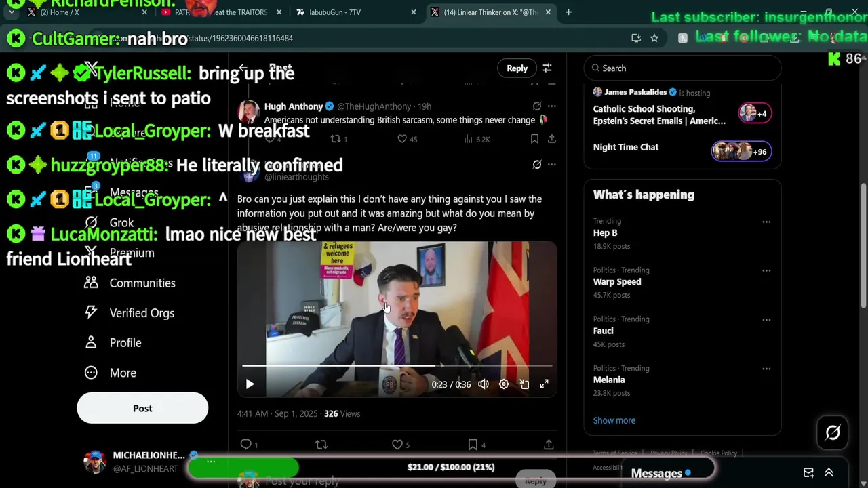Image resolution: width=868 pixels, height=488 pixels.
Task: Open options for Hep B trend
Action: click(766, 222)
